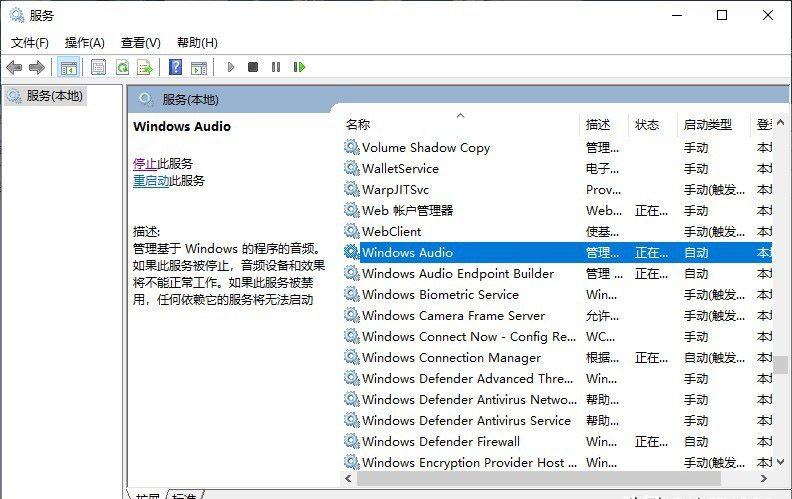
Task: Click the Refresh toolbar icon
Action: [x=122, y=67]
